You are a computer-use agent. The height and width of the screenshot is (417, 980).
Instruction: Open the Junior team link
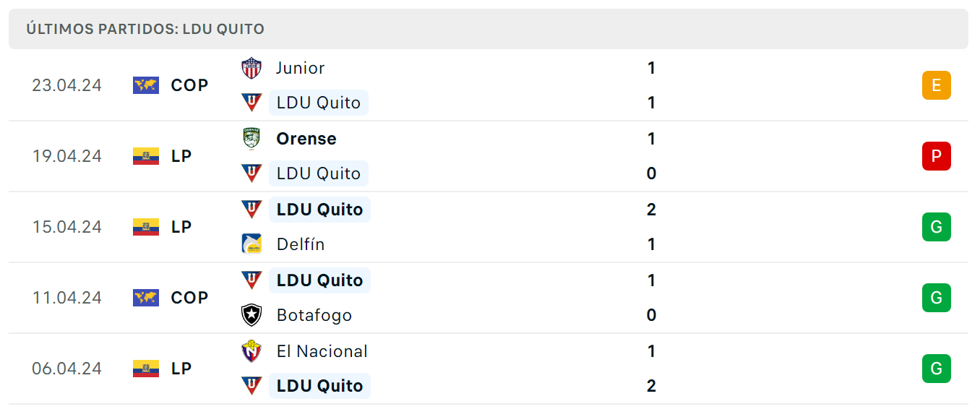(301, 68)
